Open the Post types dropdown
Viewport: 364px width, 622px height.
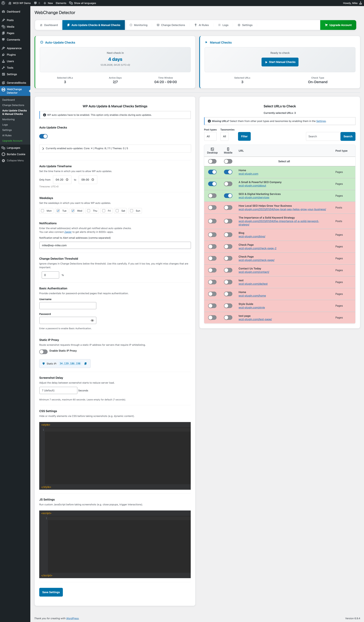tap(210, 136)
